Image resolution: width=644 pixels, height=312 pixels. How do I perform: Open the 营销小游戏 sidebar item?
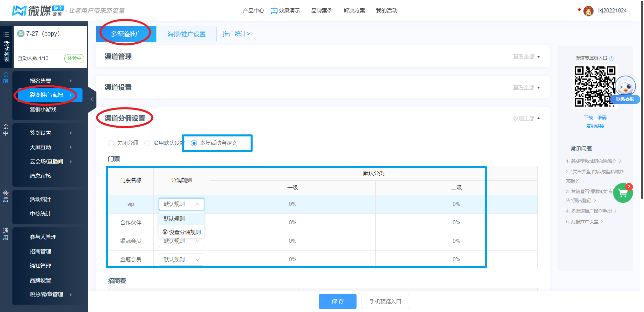pos(43,109)
